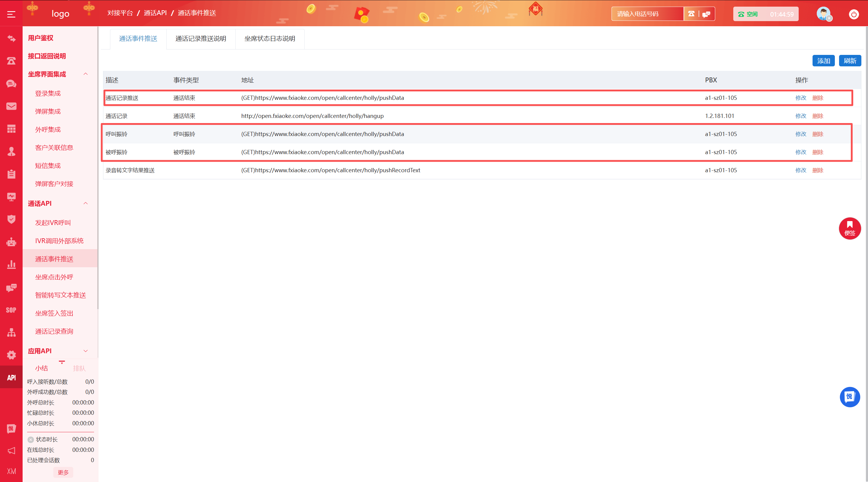Open the settings gear sidebar icon

(x=11, y=355)
